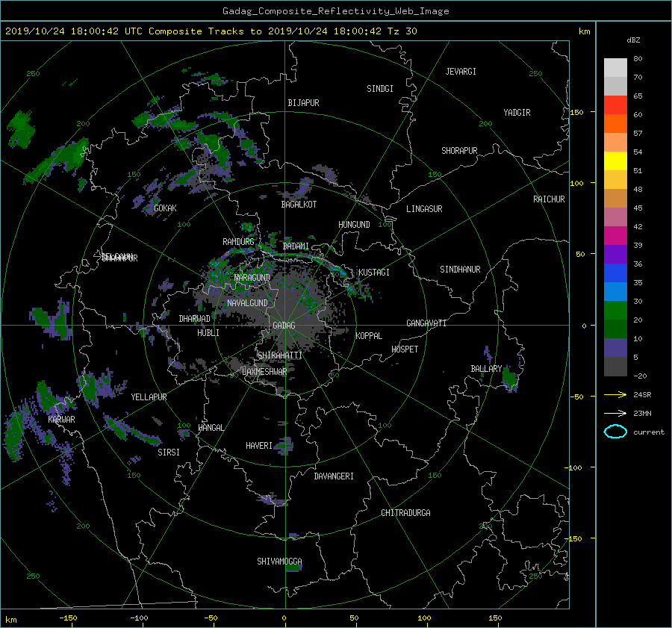Image resolution: width=672 pixels, height=628 pixels.
Task: Click the GOKAK city label
Action: [x=165, y=208]
